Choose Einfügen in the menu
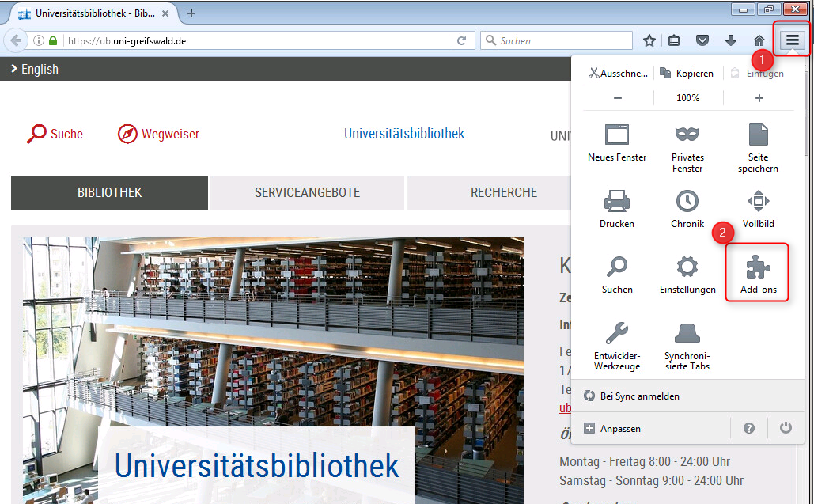Image resolution: width=814 pixels, height=504 pixels. tap(757, 73)
